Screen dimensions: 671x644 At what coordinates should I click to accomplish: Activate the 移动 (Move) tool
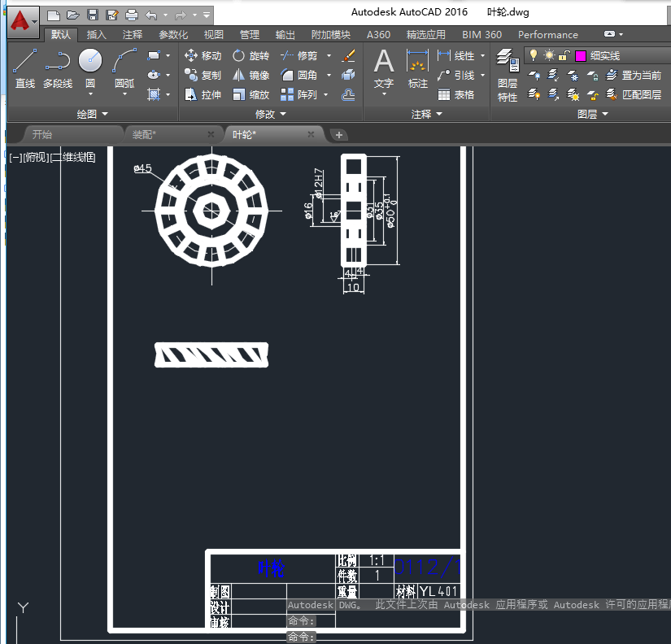pos(203,56)
